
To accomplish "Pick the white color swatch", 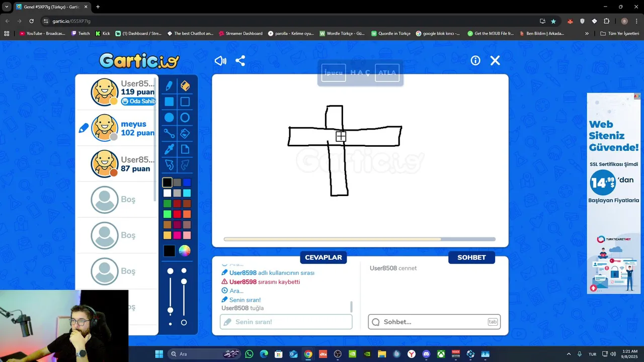I will (x=168, y=193).
